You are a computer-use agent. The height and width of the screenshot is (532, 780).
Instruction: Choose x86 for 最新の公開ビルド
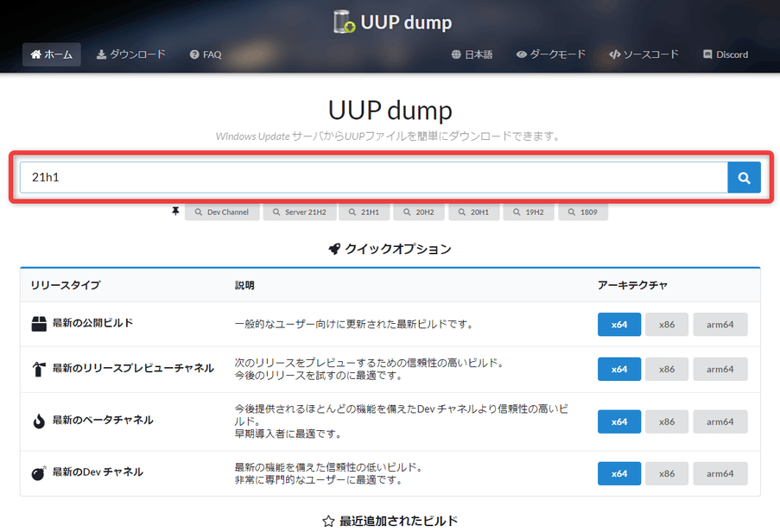tap(667, 325)
